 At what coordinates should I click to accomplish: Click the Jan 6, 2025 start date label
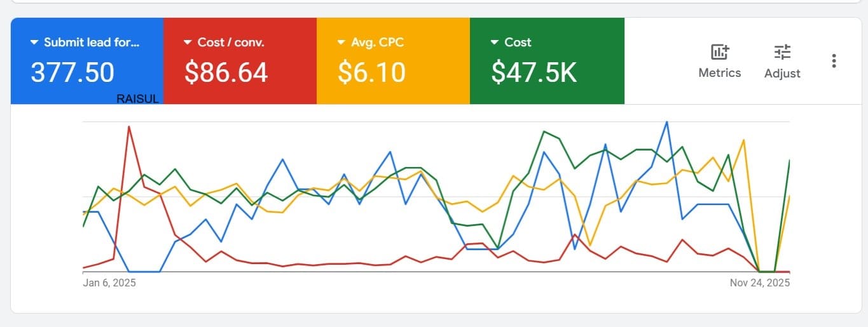click(x=109, y=283)
